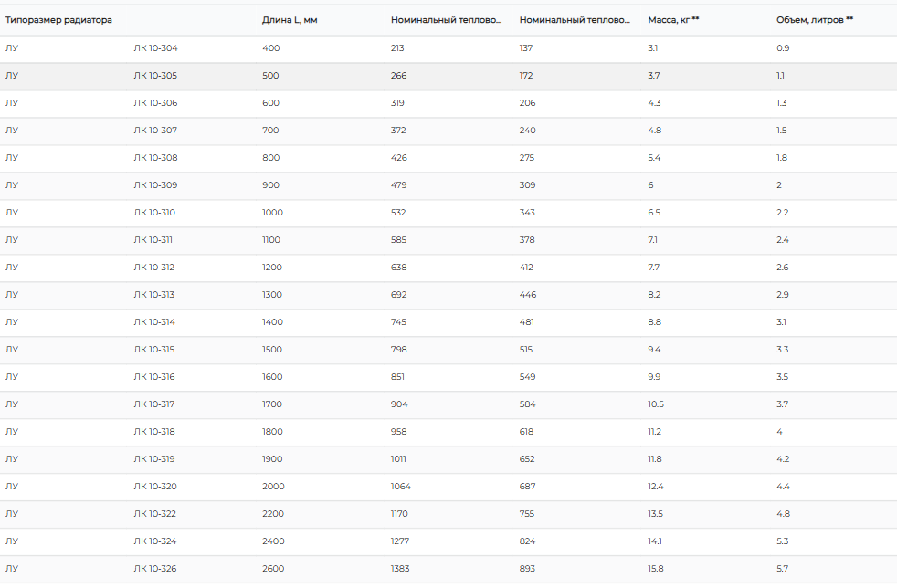Click the "Масса, кг **" column header
Viewport: 897px width, 588px height.
pyautogui.click(x=673, y=19)
